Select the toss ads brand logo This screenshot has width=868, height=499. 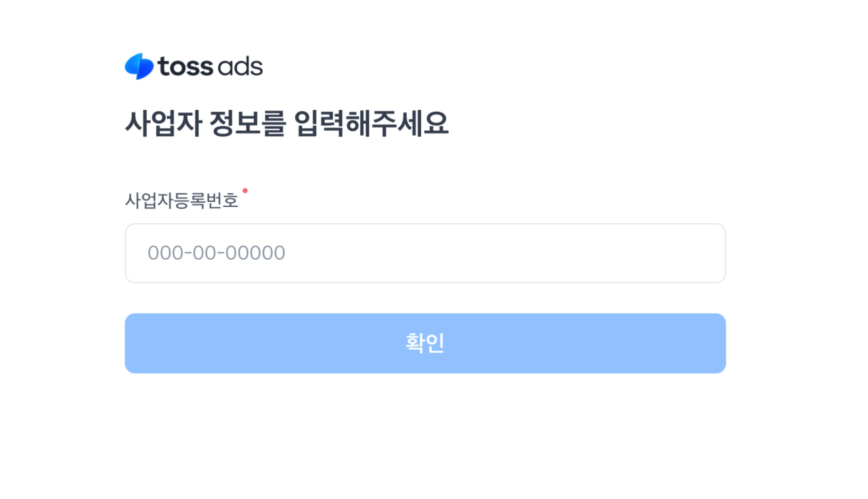click(x=194, y=67)
